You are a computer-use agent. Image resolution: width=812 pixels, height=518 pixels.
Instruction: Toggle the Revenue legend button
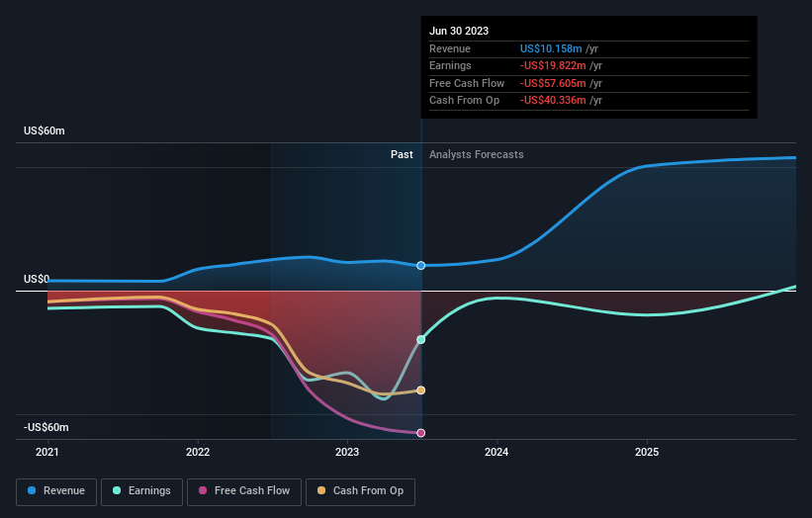point(56,491)
